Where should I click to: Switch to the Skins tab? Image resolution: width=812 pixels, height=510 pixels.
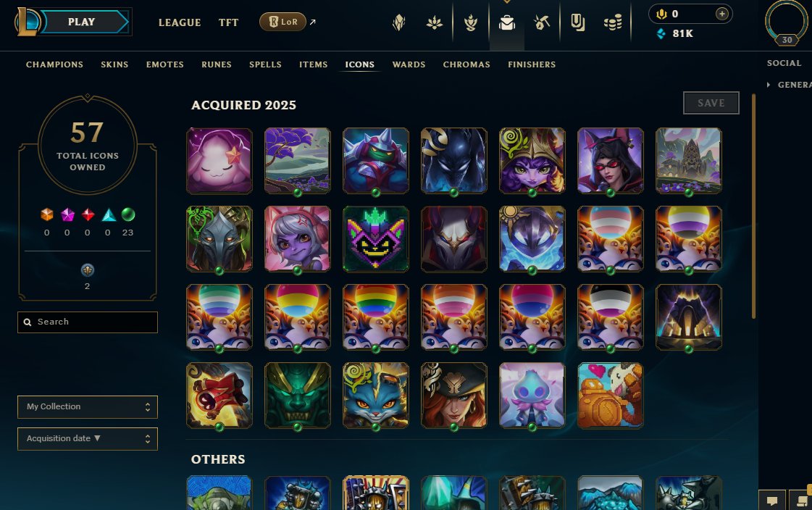(114, 64)
